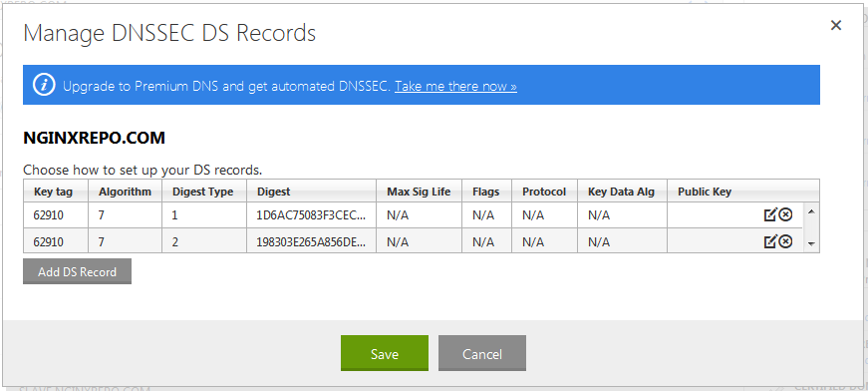Delete the DS record with digest 1D6AC75083F3CEC
Image resolution: width=868 pixels, height=391 pixels.
click(x=785, y=214)
